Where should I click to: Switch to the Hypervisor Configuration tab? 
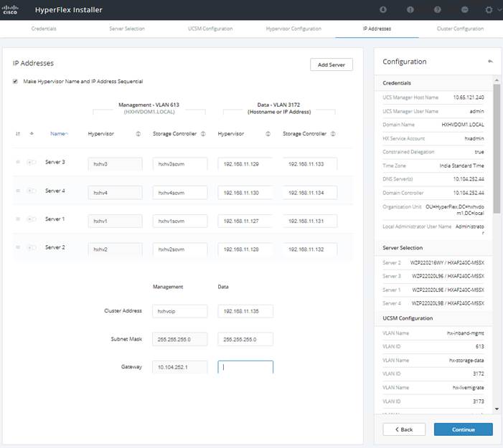coord(293,29)
